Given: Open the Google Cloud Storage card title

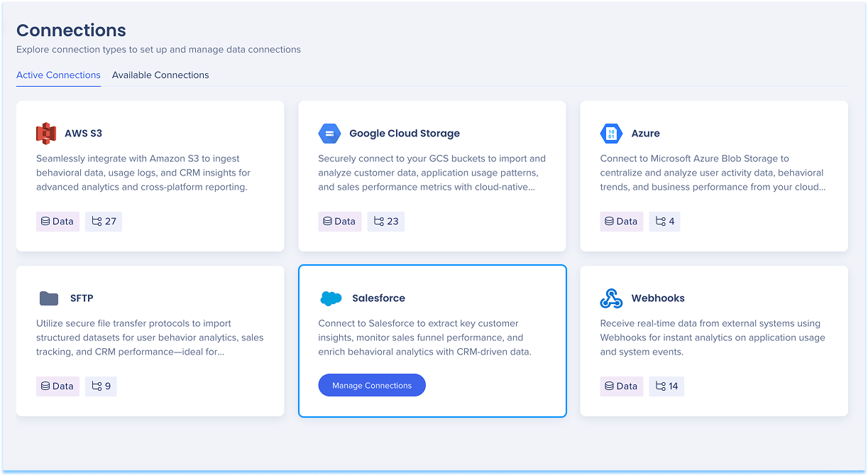Looking at the screenshot, I should [405, 134].
